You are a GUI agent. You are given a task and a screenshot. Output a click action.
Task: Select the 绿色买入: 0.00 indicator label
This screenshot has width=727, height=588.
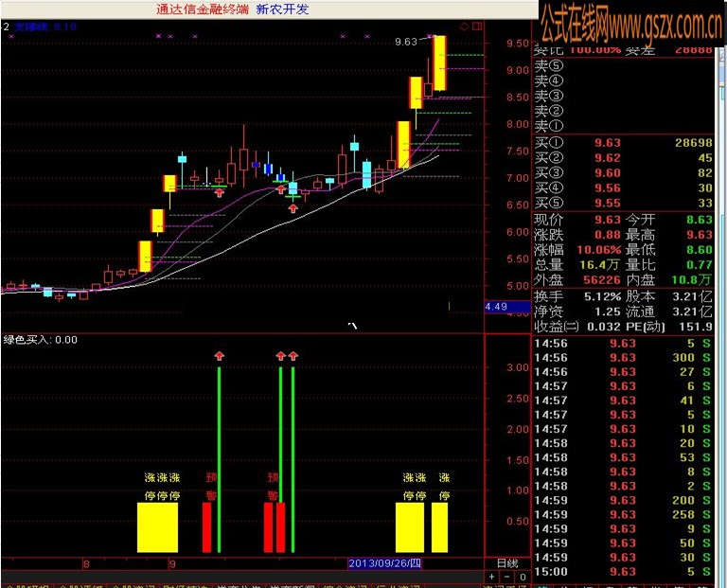coord(41,340)
